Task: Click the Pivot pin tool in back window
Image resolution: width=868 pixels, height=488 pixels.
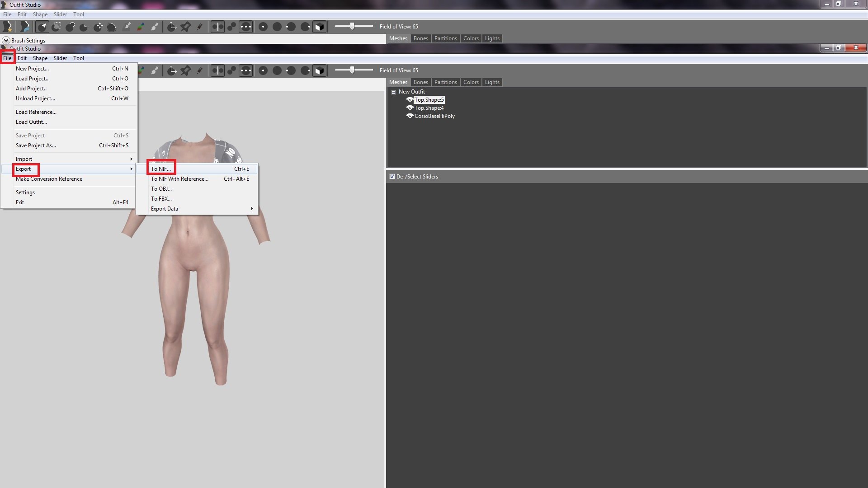Action: click(x=186, y=27)
